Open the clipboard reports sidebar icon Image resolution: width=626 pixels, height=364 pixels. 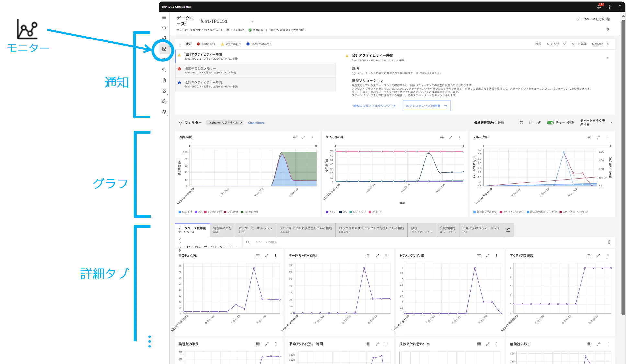pos(164,80)
